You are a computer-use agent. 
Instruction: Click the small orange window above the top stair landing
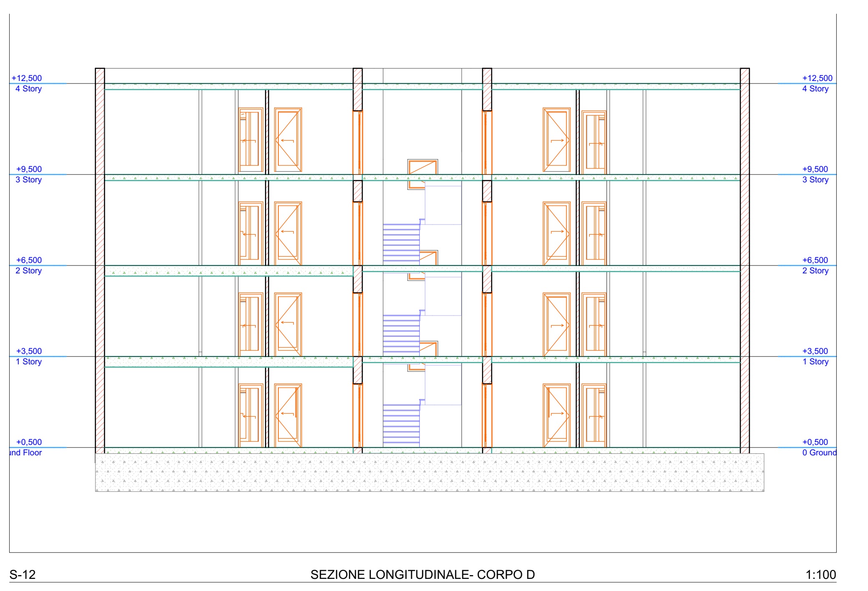[x=422, y=167]
